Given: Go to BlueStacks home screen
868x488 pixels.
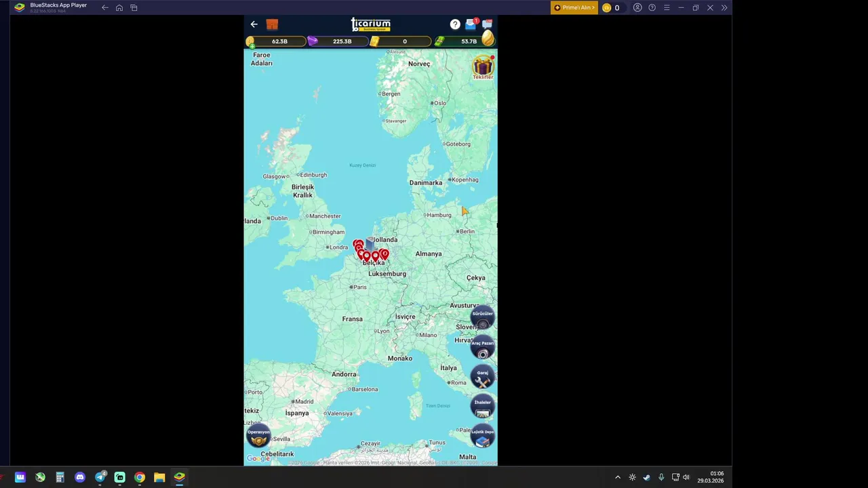Looking at the screenshot, I should [x=119, y=7].
